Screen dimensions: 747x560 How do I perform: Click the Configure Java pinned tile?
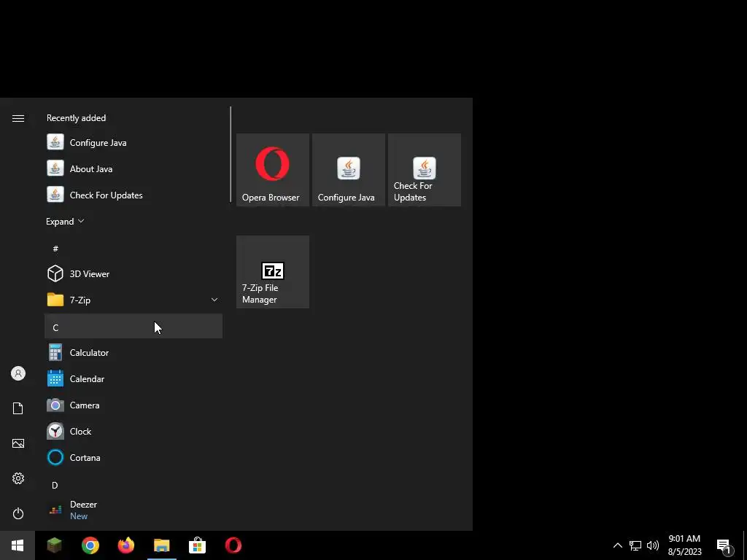point(348,170)
